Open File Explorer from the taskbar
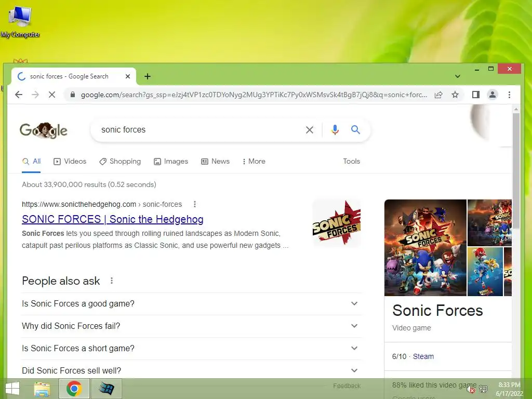The height and width of the screenshot is (399, 532). click(x=42, y=389)
